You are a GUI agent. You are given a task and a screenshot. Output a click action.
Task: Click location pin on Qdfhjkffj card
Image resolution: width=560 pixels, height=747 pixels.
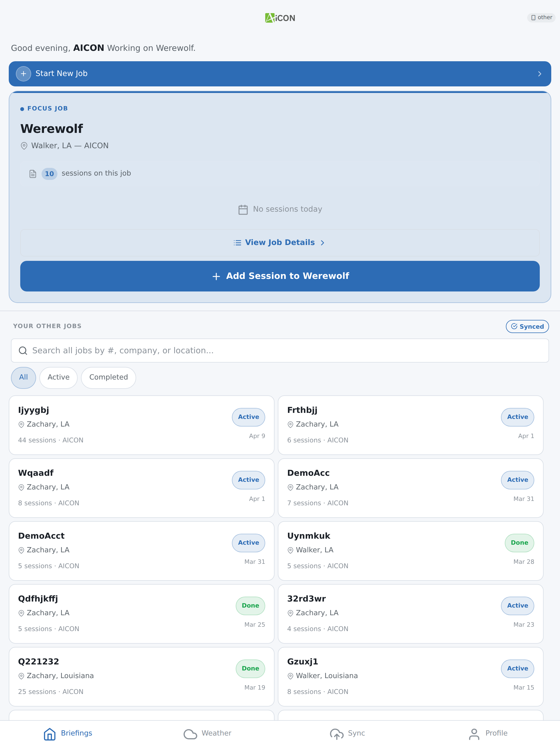coord(21,613)
